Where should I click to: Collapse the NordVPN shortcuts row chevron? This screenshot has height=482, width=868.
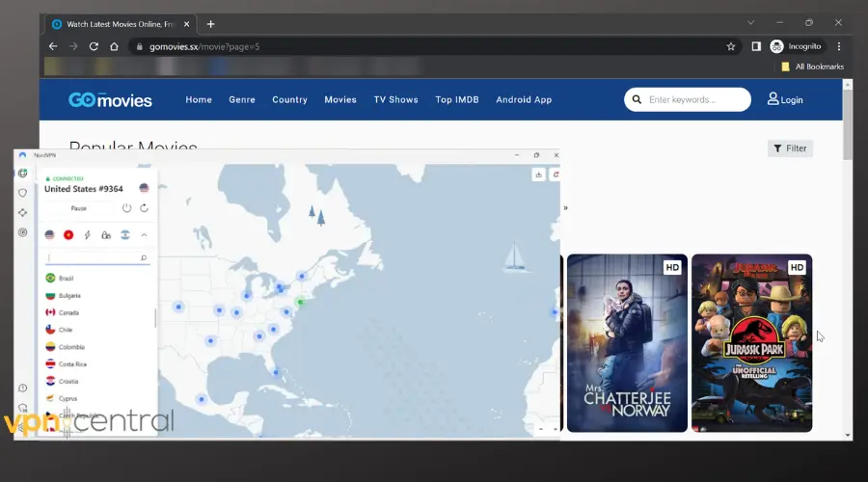pyautogui.click(x=144, y=235)
